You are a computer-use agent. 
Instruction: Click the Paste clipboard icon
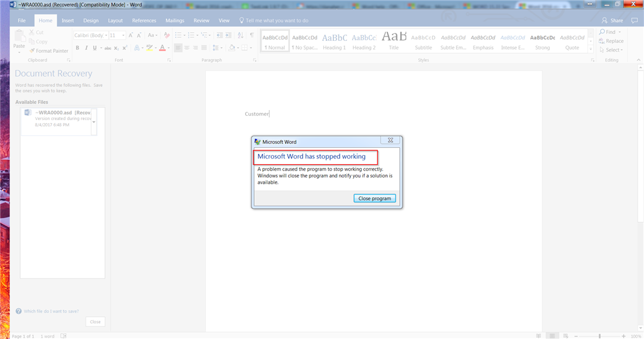[x=19, y=36]
